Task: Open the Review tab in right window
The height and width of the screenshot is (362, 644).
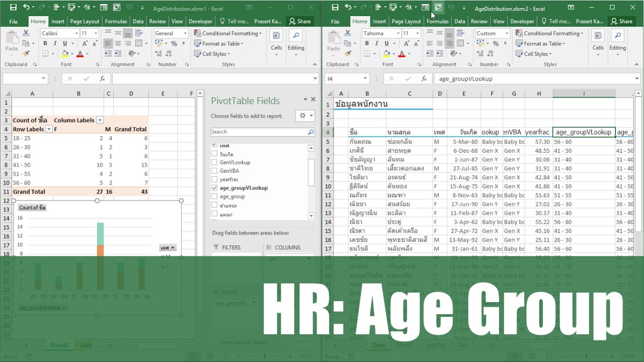Action: point(479,21)
